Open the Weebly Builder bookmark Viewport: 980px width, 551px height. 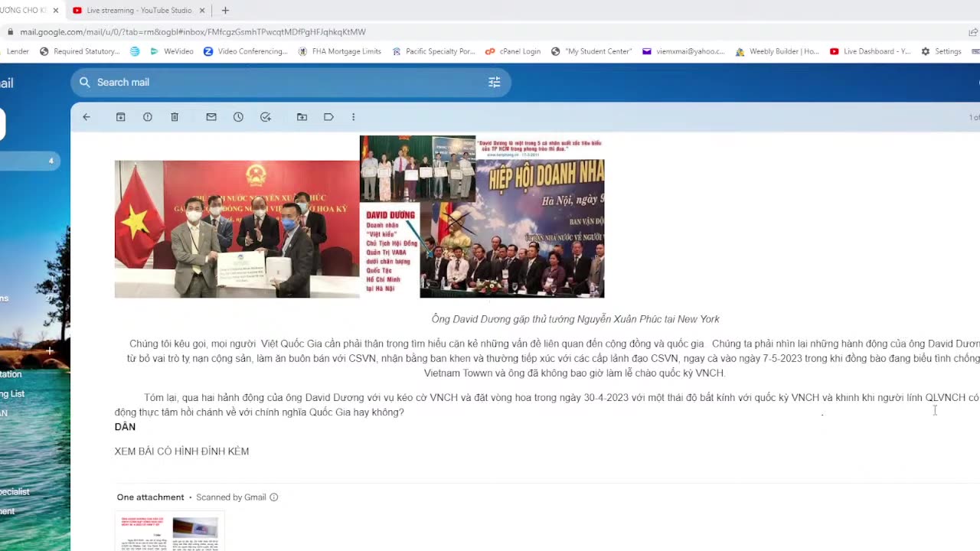click(777, 51)
